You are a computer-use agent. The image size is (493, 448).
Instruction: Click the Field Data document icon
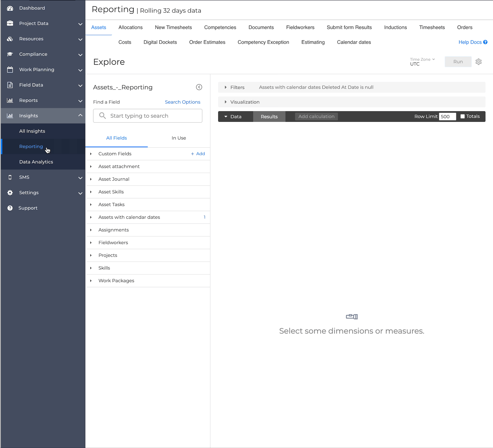coord(10,85)
